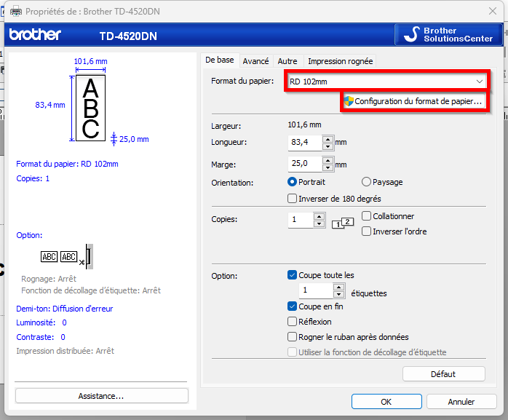Click the Marge value field
Image resolution: width=508 pixels, height=420 pixels.
305,164
